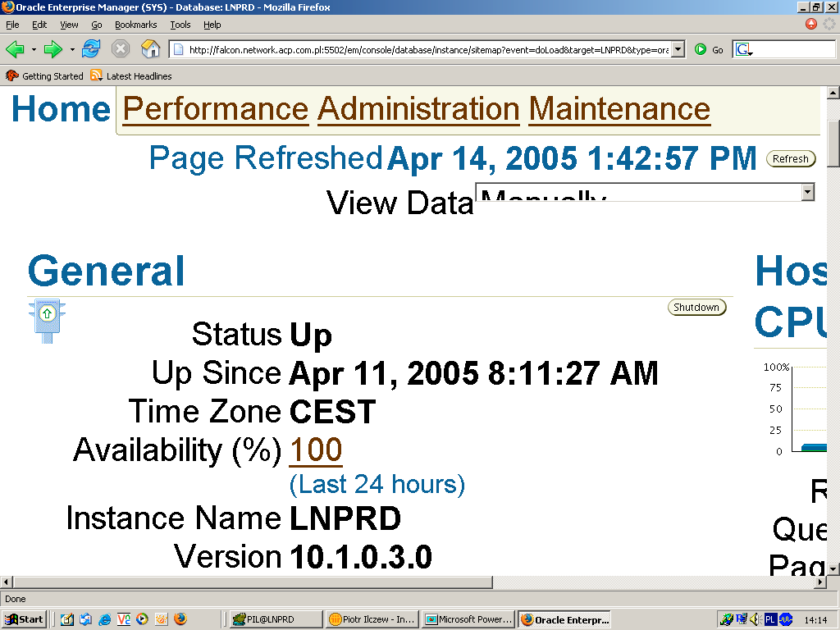Expand the address bar URL history dropdown
840x630 pixels.
(678, 50)
